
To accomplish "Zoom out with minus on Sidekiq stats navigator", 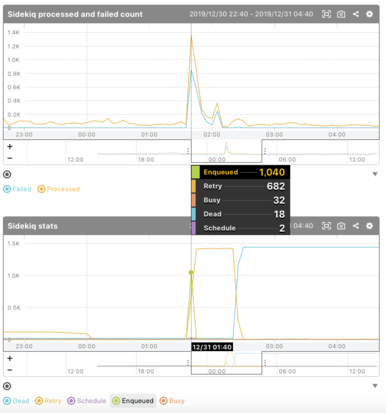I will 10,370.
